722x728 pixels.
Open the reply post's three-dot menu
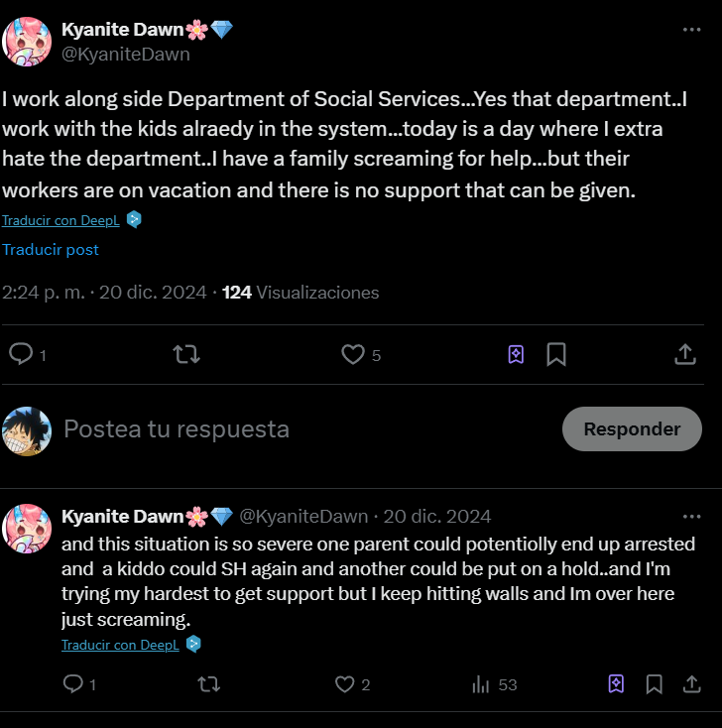pos(691,517)
